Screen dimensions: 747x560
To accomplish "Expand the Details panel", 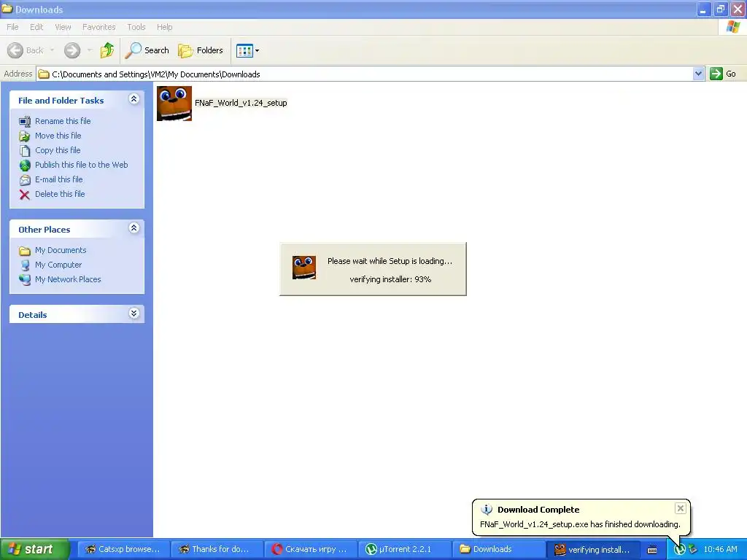I will coord(134,314).
